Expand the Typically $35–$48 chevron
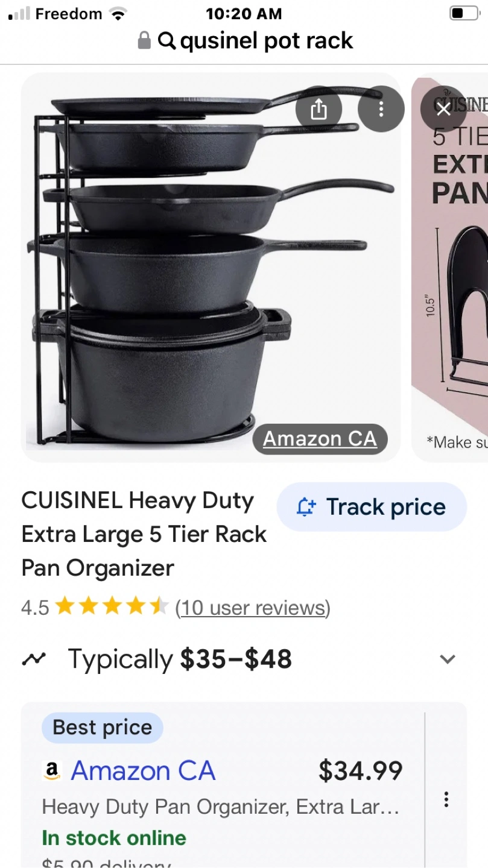Viewport: 488px width, 868px height. (448, 659)
